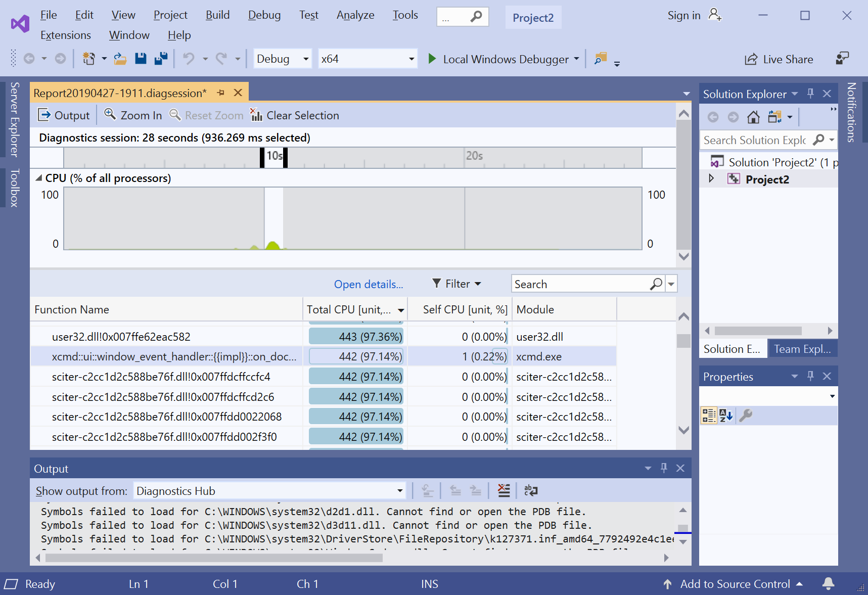
Task: Open the Debug menu
Action: pos(264,15)
